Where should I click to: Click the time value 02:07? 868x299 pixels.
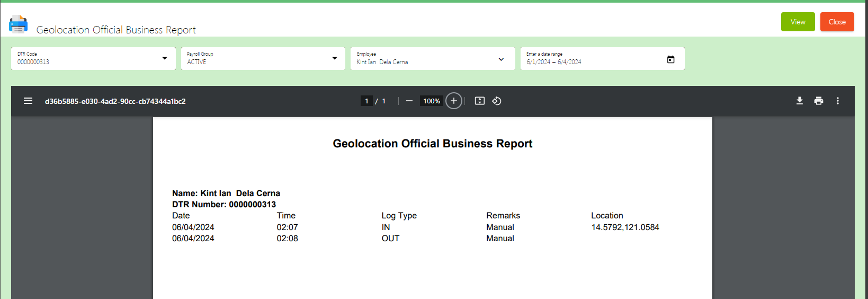click(x=288, y=227)
